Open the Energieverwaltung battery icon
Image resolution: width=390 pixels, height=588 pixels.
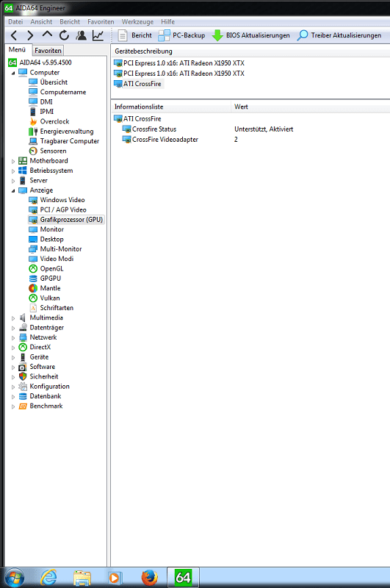(33, 132)
